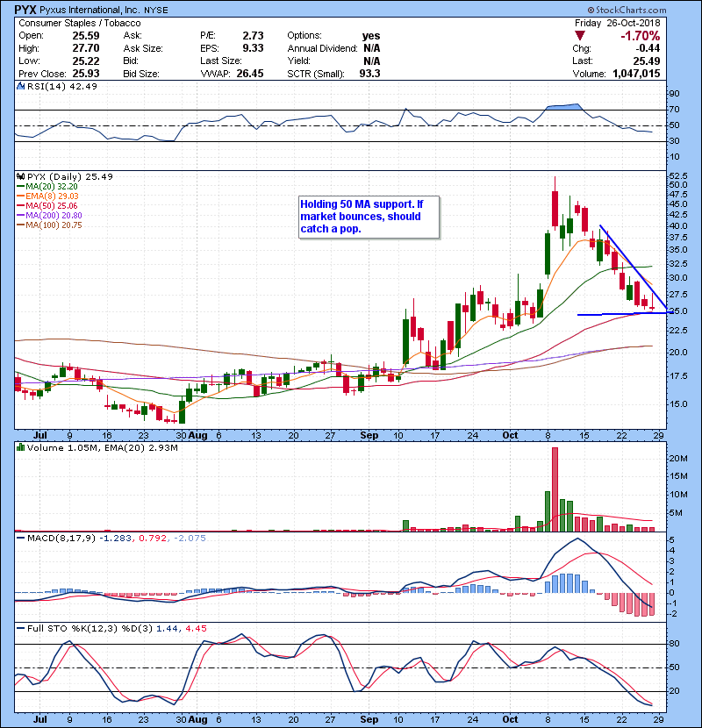Click the Chg -0.44 value
This screenshot has width=702, height=728.
648,48
